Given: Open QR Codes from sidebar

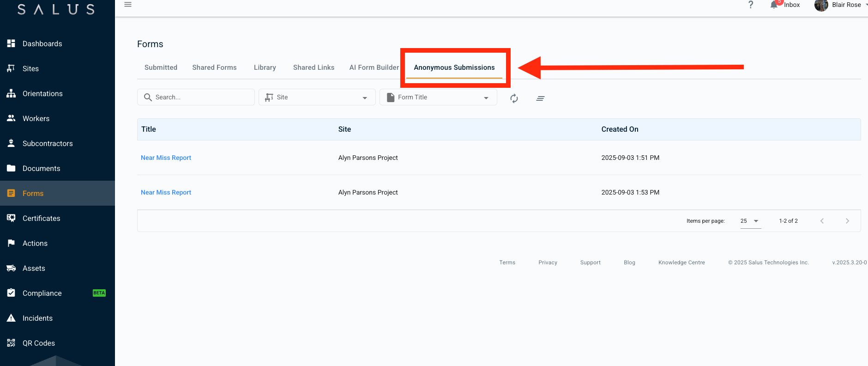Looking at the screenshot, I should click(38, 343).
